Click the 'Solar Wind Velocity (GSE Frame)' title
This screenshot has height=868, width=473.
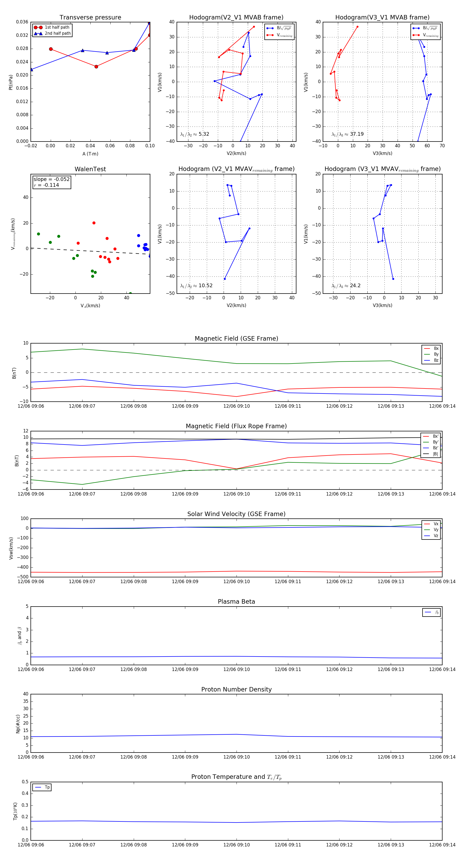[x=236, y=514]
